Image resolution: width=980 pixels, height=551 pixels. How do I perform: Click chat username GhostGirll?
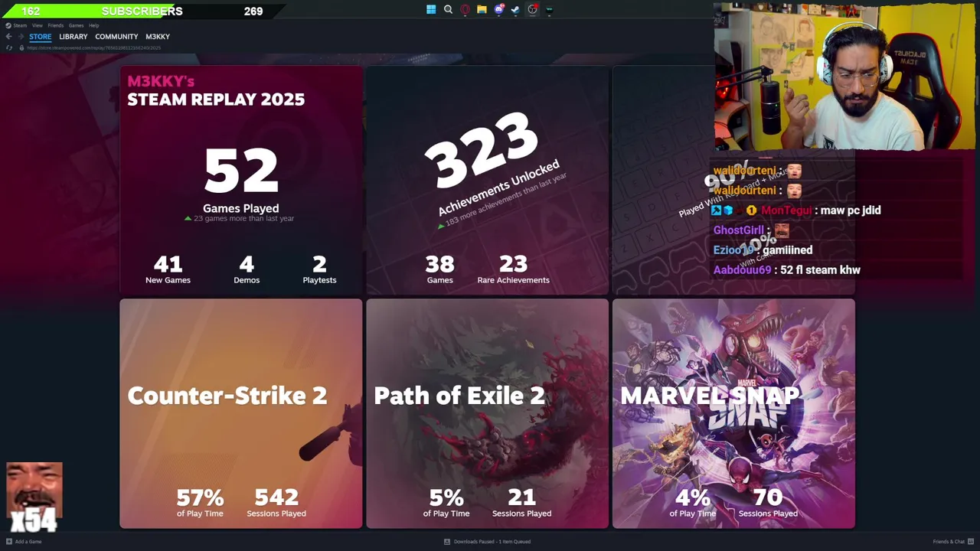[x=738, y=230]
